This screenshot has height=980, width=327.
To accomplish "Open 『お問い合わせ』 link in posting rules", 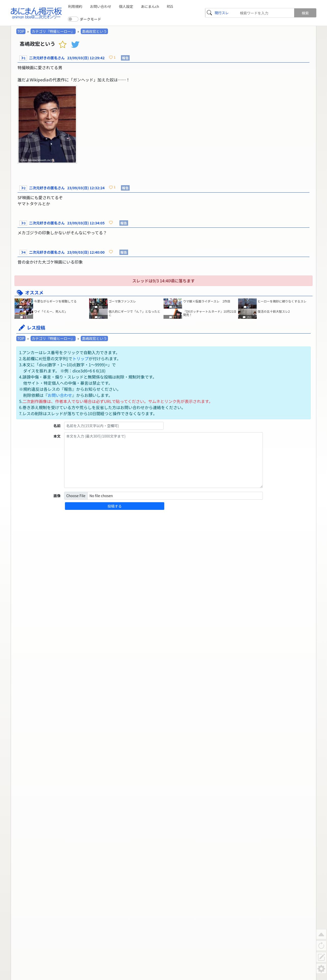I will (x=59, y=395).
